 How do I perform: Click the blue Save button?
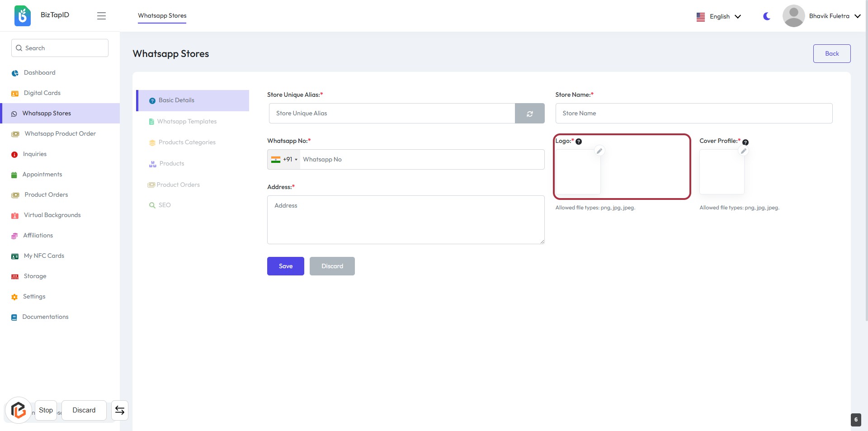pyautogui.click(x=285, y=266)
